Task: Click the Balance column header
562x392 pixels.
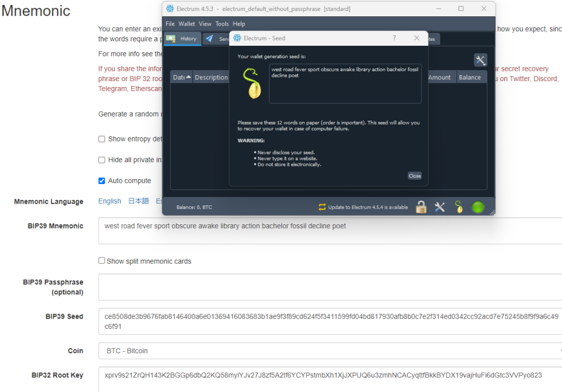Action: [471, 77]
